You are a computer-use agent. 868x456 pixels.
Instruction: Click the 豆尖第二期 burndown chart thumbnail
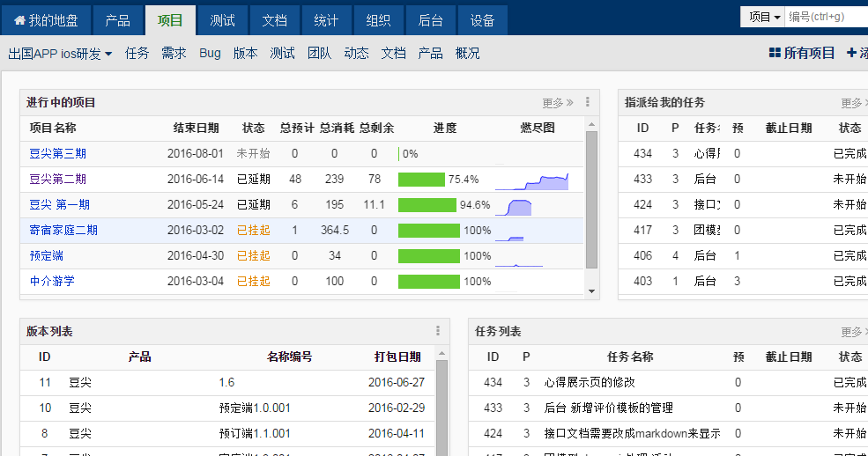point(531,180)
